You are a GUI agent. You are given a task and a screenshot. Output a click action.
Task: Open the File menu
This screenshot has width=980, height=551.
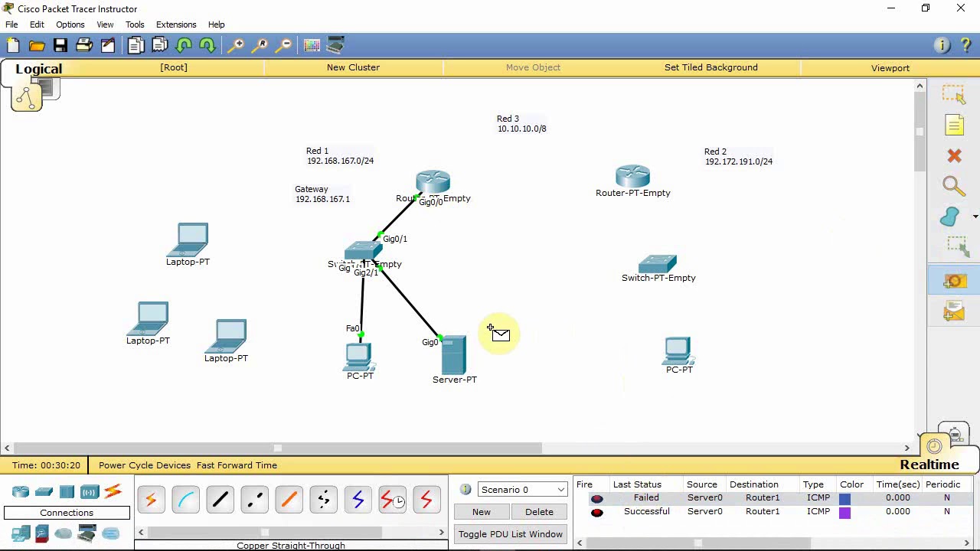[11, 24]
